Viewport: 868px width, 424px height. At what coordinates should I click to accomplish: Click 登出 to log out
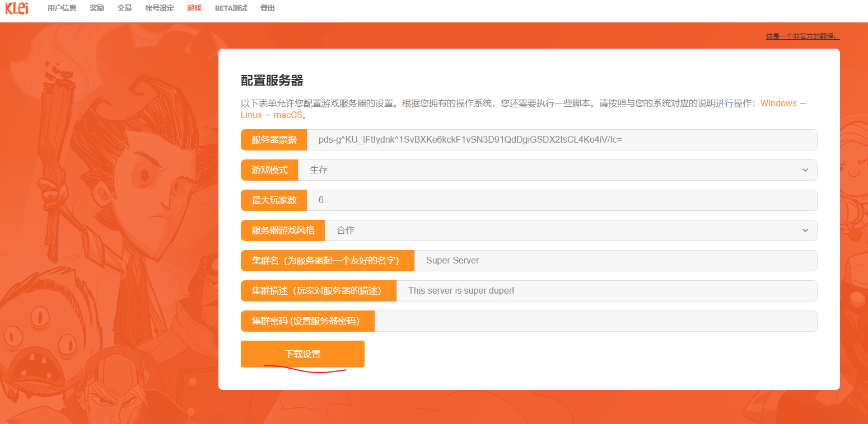[268, 8]
